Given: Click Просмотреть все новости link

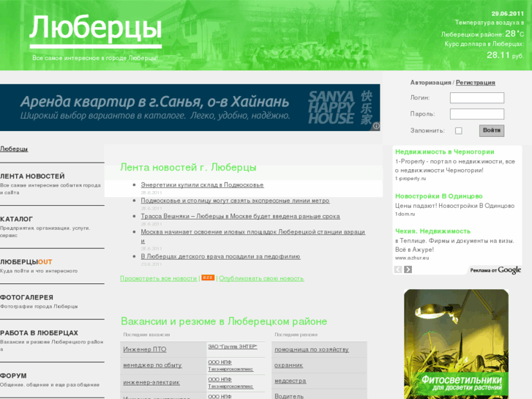Looking at the screenshot, I should point(159,278).
